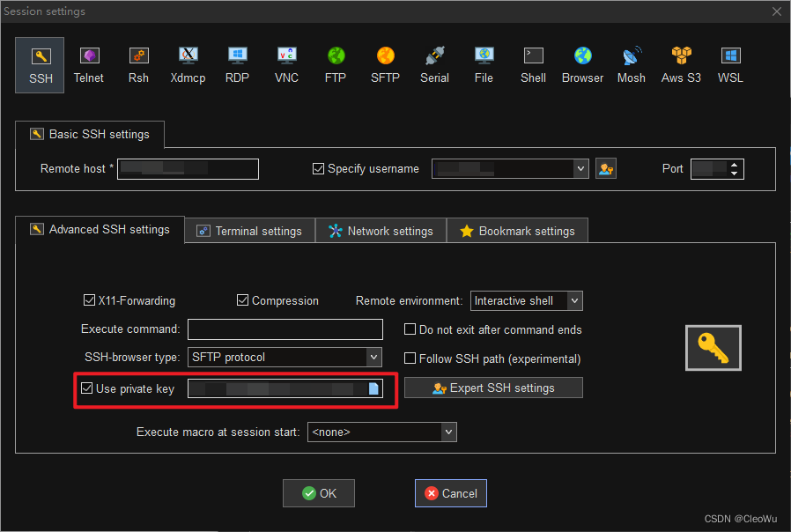Choose the Mosh session type
The width and height of the screenshot is (791, 532).
631,65
